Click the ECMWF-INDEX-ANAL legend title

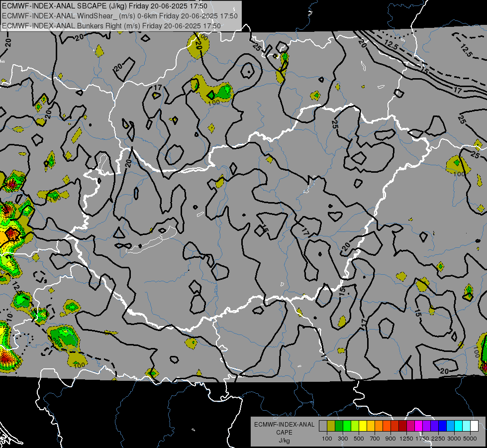[x=285, y=425]
